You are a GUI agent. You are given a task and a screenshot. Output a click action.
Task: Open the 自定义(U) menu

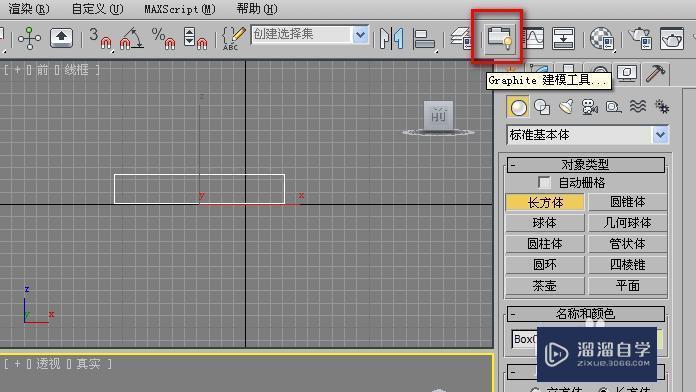pyautogui.click(x=97, y=9)
